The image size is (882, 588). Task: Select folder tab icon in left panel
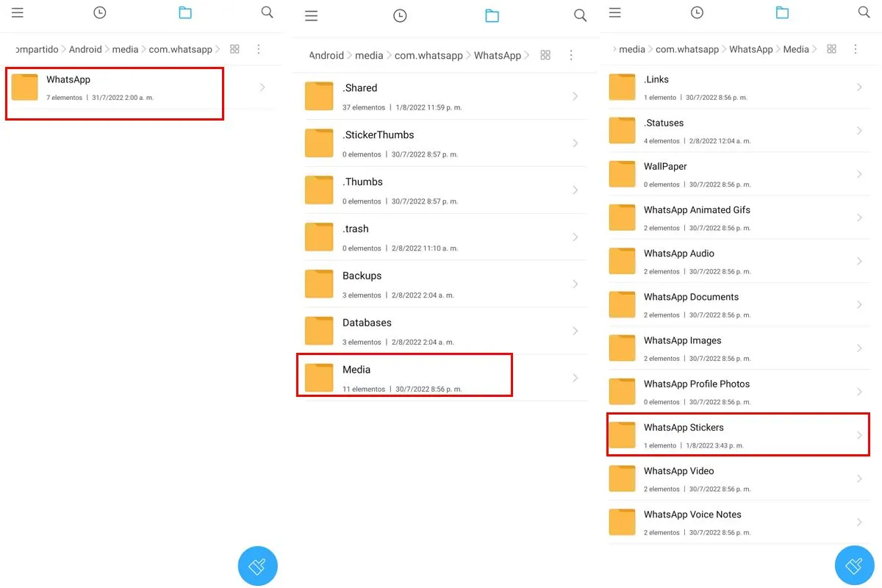click(x=185, y=12)
